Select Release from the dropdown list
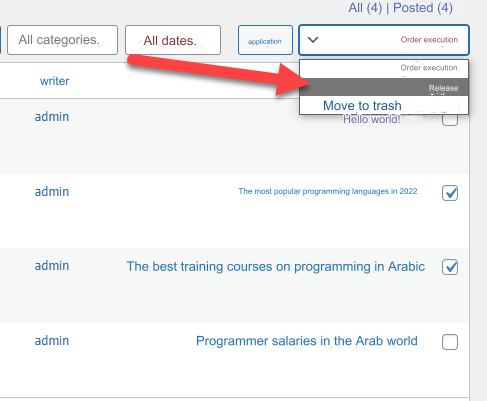The image size is (487, 401). tap(384, 88)
